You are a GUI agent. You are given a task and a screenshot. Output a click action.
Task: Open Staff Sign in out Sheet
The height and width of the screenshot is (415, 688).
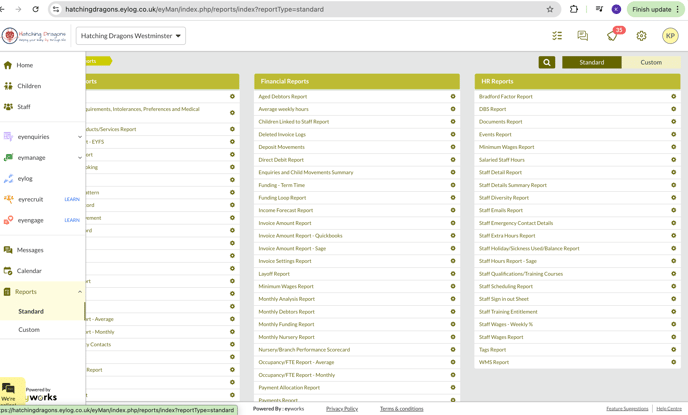click(504, 299)
